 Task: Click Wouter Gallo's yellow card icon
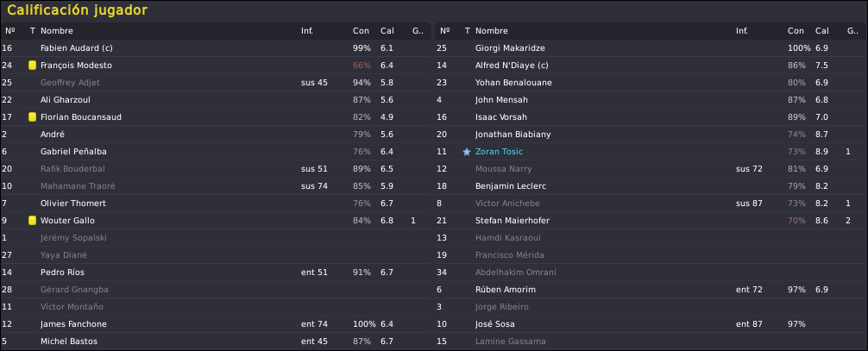coord(32,220)
